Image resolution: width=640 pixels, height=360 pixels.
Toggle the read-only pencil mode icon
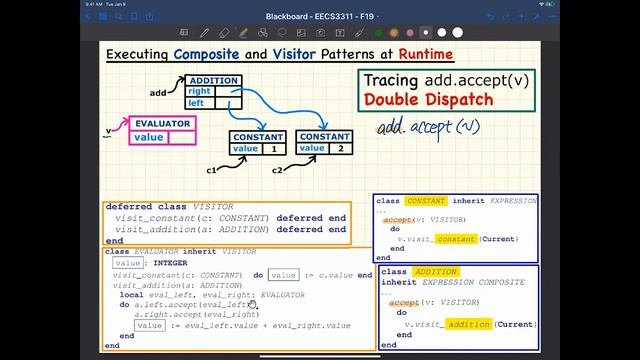point(536,17)
